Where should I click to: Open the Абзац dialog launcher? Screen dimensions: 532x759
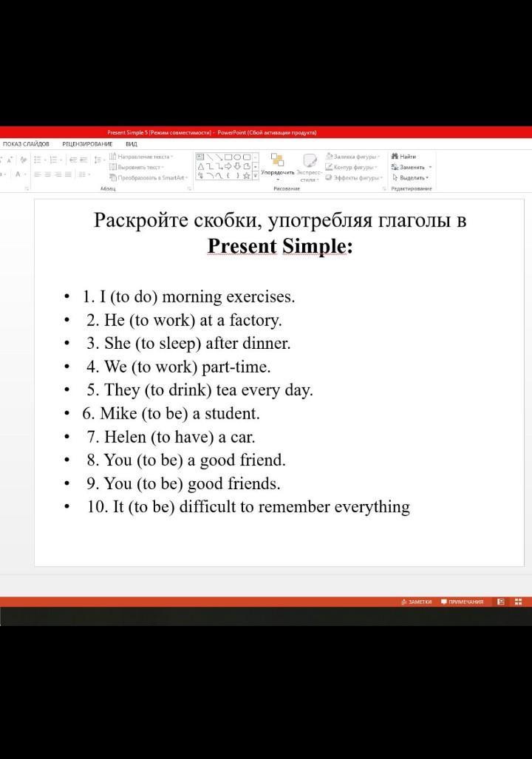click(x=189, y=188)
